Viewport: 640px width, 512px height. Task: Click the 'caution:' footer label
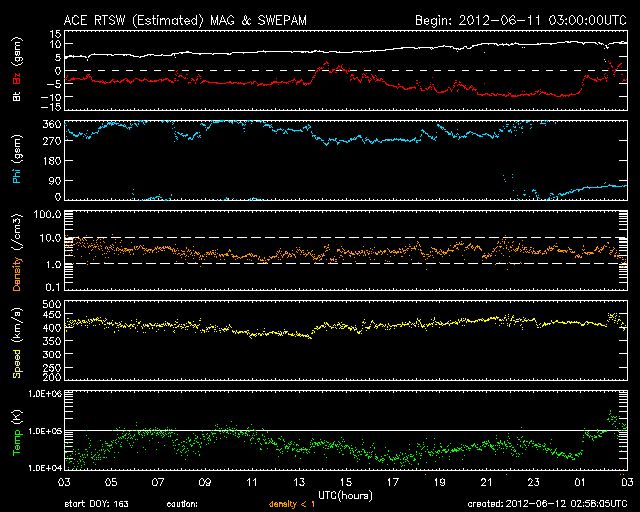click(x=182, y=504)
